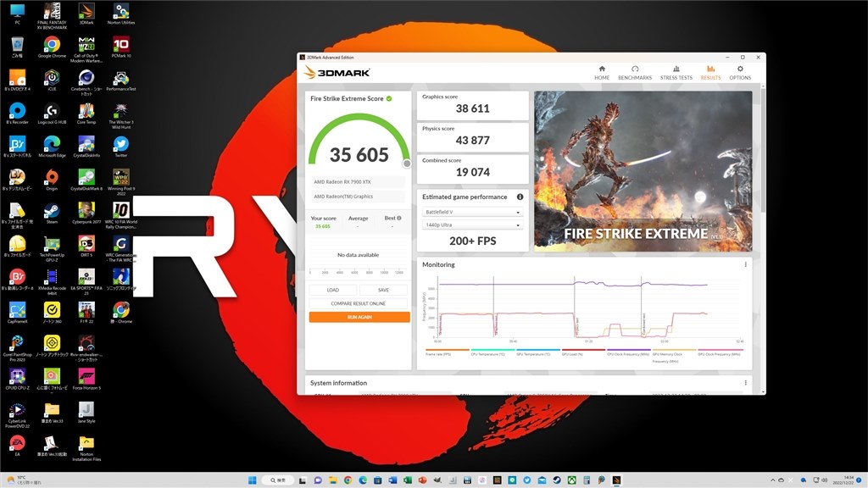Open the Twitter desktop shortcut

[x=121, y=147]
